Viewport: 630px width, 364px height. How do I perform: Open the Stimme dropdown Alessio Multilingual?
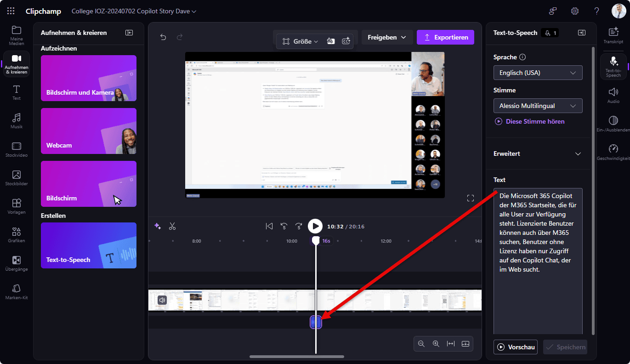pyautogui.click(x=538, y=106)
